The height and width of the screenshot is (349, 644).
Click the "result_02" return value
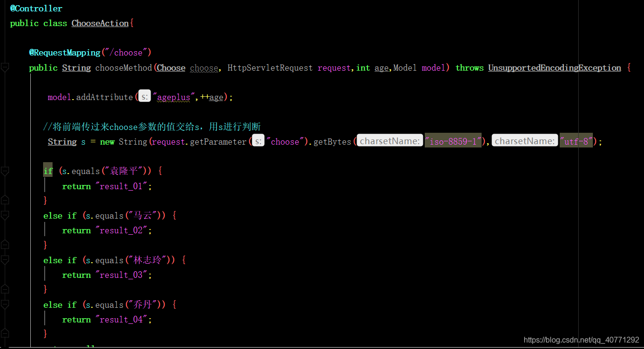click(x=121, y=230)
